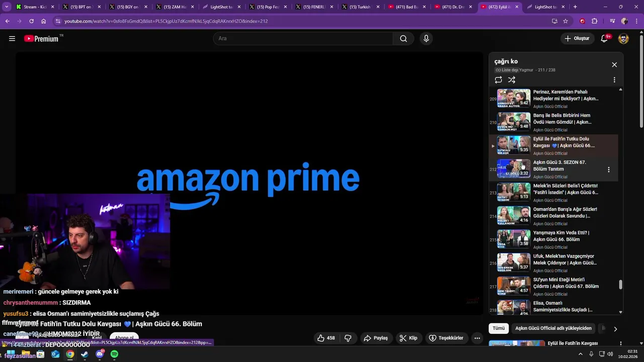Screen dimensions: 644x362
Task: Select 'Aşkın Gücü Official adlı yükleyiciden' chip
Action: (x=553, y=328)
